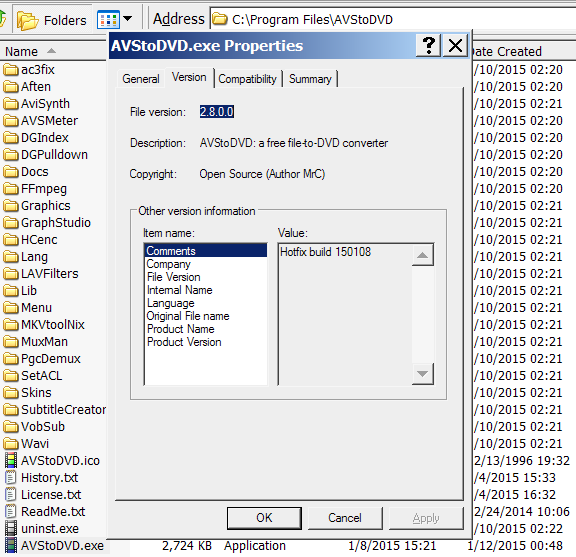Click the folder icon in Address bar
Image resolution: width=576 pixels, height=557 pixels.
pyautogui.click(x=220, y=19)
